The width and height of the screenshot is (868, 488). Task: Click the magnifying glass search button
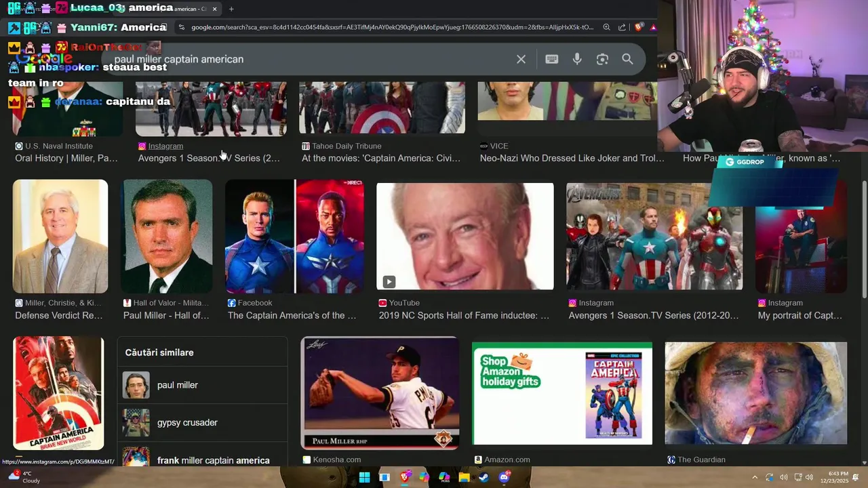pyautogui.click(x=627, y=60)
